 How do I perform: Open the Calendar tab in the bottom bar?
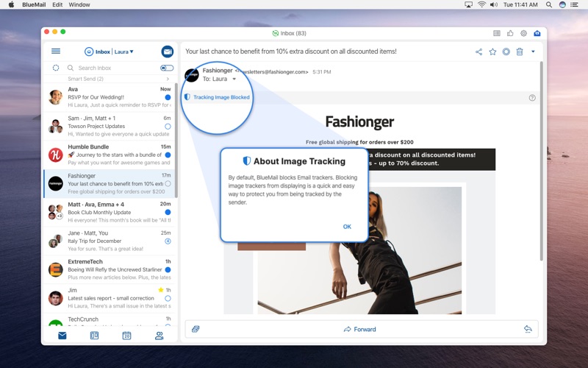click(126, 336)
